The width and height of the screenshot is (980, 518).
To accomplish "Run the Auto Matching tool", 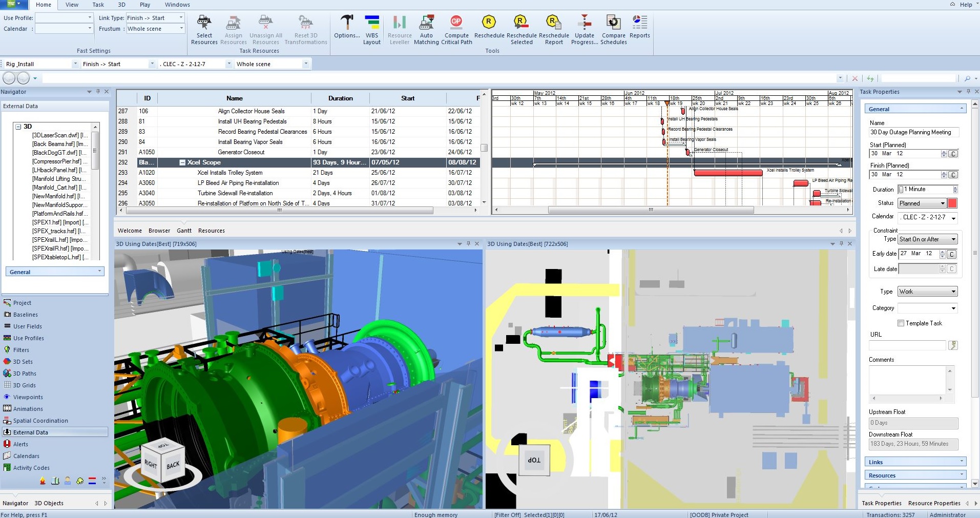I will [x=426, y=30].
